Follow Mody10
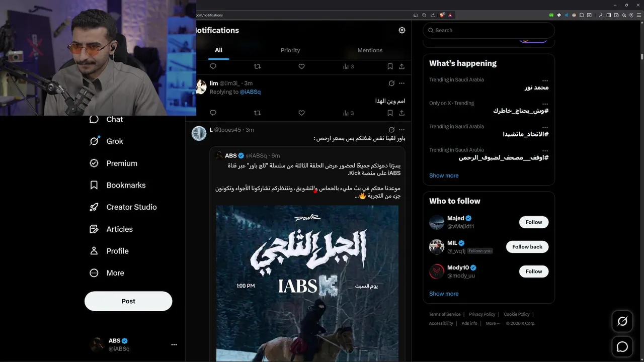 pos(534,271)
